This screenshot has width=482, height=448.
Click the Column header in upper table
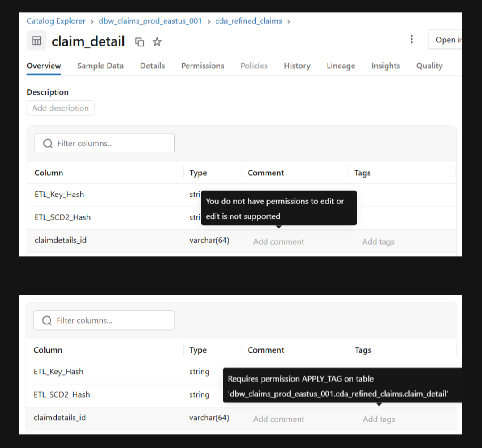[49, 173]
